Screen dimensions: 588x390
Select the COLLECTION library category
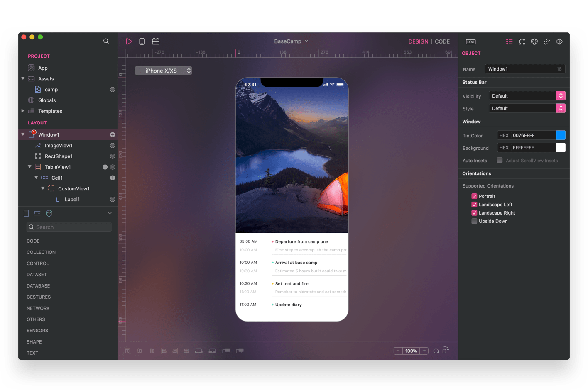click(x=41, y=252)
